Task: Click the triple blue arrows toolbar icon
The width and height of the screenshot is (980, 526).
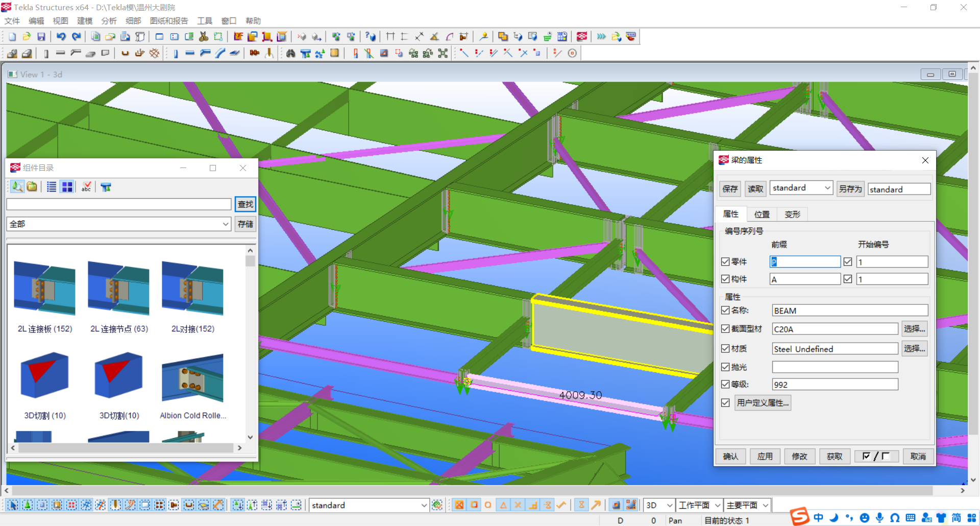Action: coord(601,37)
